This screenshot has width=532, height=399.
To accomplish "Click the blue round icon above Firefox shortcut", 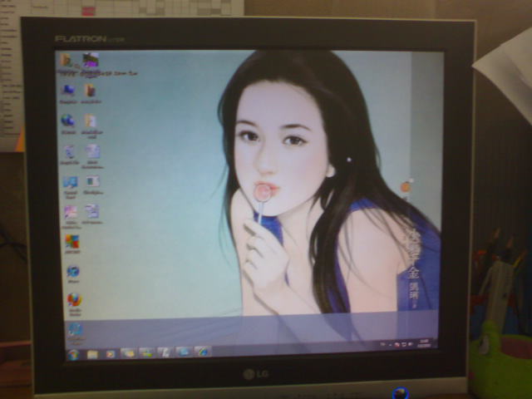I will (73, 272).
